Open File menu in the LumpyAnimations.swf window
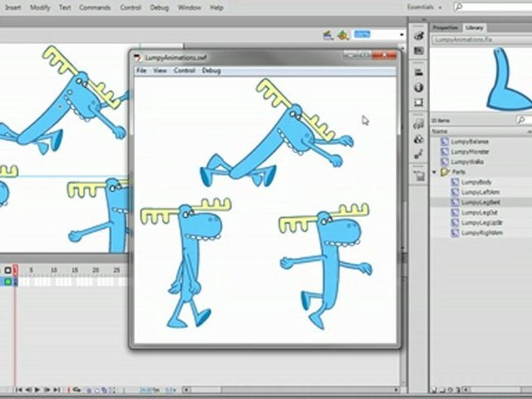 141,70
